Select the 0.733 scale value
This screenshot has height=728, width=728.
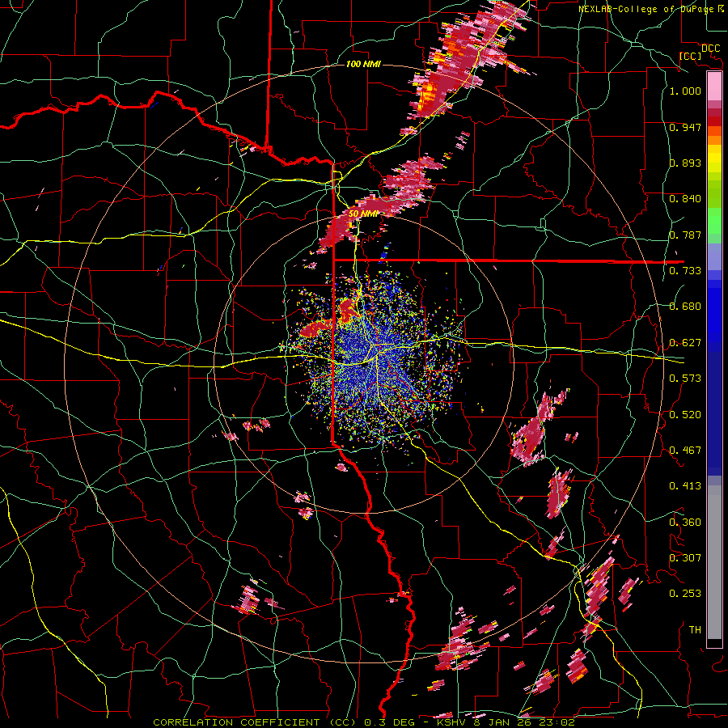685,271
